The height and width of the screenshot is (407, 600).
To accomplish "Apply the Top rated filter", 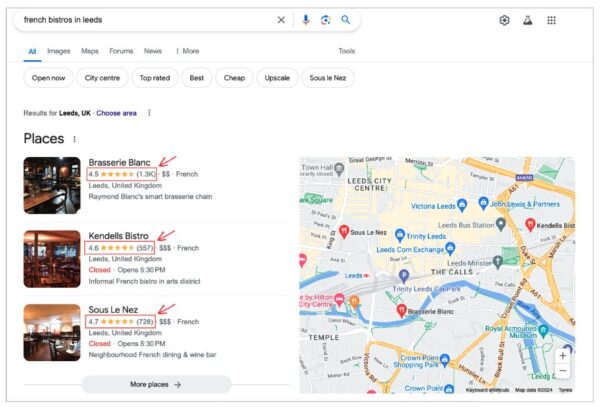I will tap(155, 78).
